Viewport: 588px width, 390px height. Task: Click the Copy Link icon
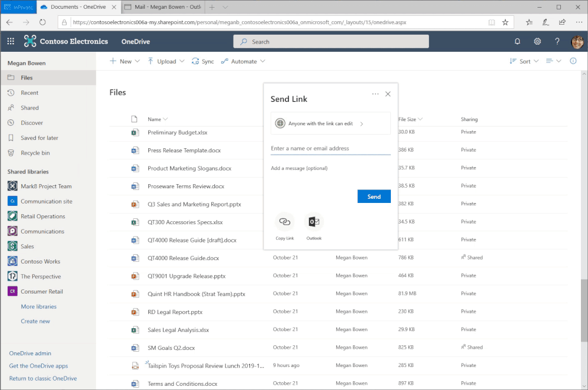(x=285, y=222)
